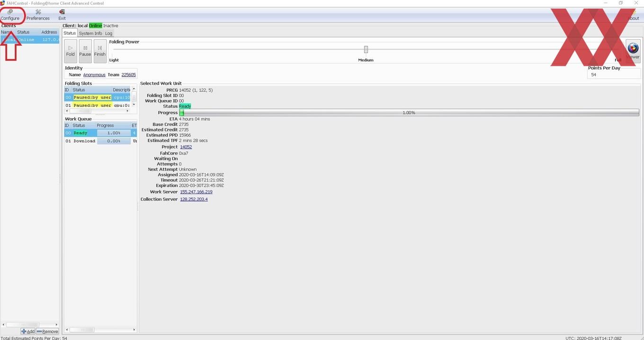The image size is (644, 340).
Task: Click Work Queue horizontal scroll right arrow
Action: tap(134, 330)
